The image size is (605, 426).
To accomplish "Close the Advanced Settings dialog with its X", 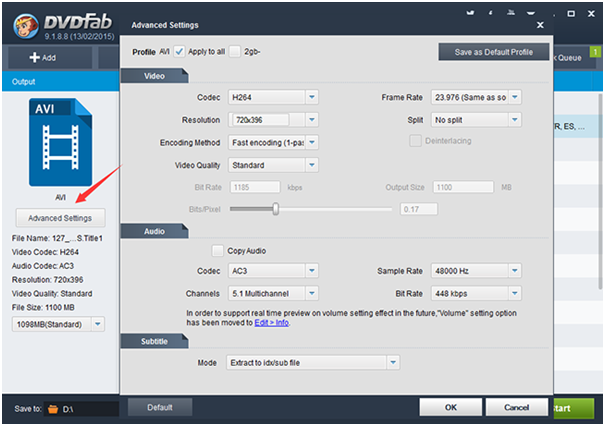I will tap(540, 25).
